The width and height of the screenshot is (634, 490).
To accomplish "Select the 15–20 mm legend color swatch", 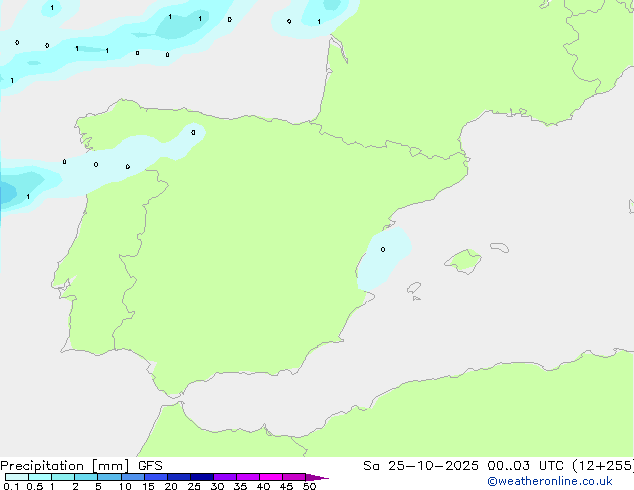I will [156, 477].
